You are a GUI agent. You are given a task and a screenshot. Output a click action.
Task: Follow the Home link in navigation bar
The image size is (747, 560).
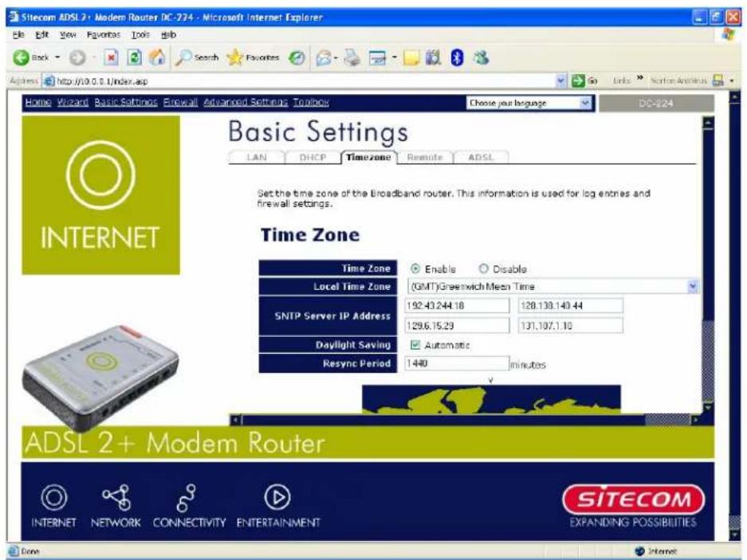38,102
